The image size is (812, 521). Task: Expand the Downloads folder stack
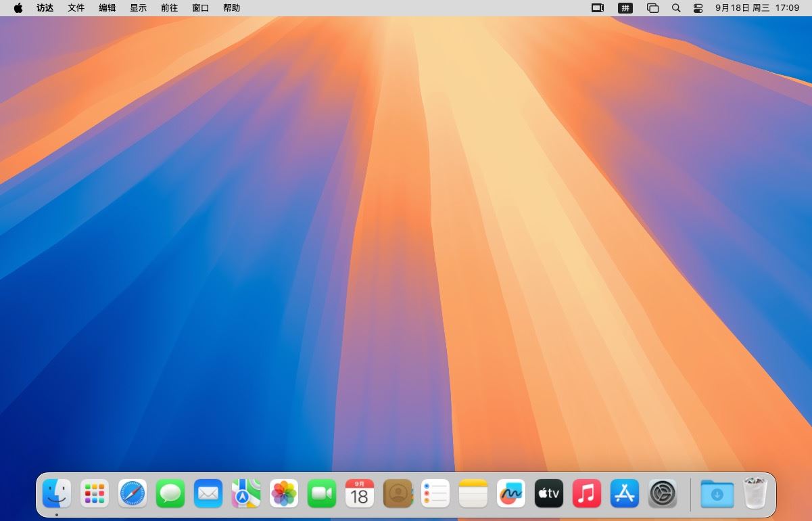tap(717, 493)
